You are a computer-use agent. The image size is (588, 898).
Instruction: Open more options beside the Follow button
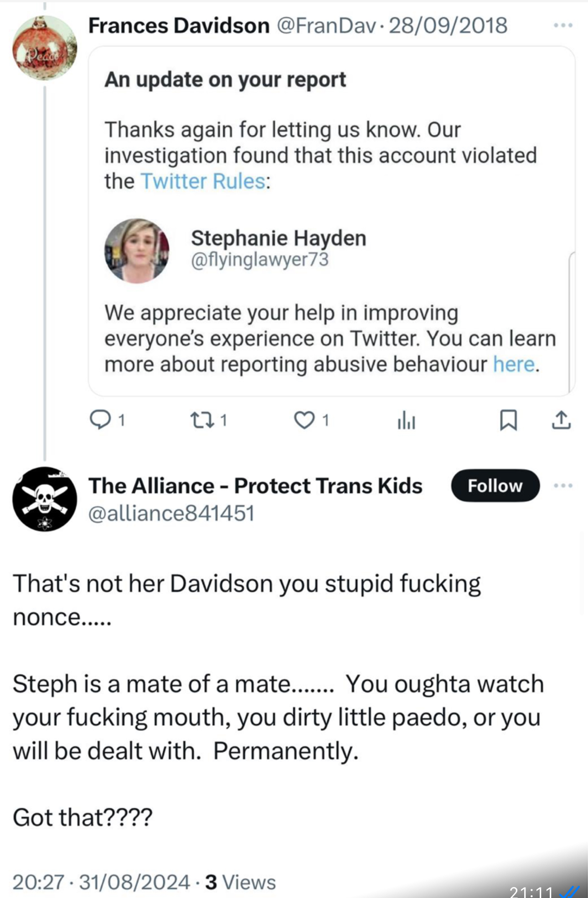563,485
